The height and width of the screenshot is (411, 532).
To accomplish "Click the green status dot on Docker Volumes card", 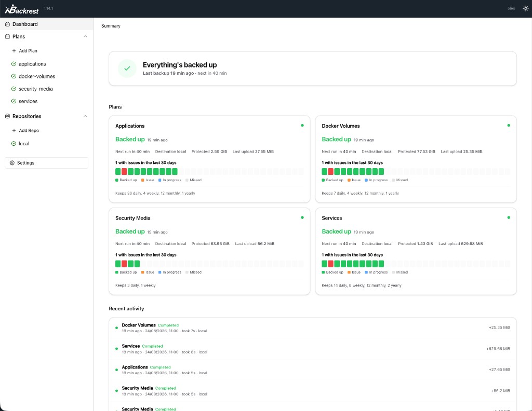I will point(509,126).
